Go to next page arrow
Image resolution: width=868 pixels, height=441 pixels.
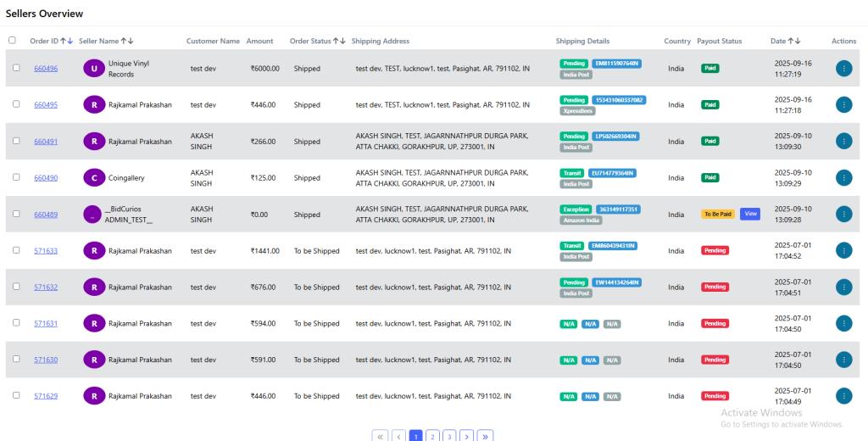pyautogui.click(x=466, y=436)
